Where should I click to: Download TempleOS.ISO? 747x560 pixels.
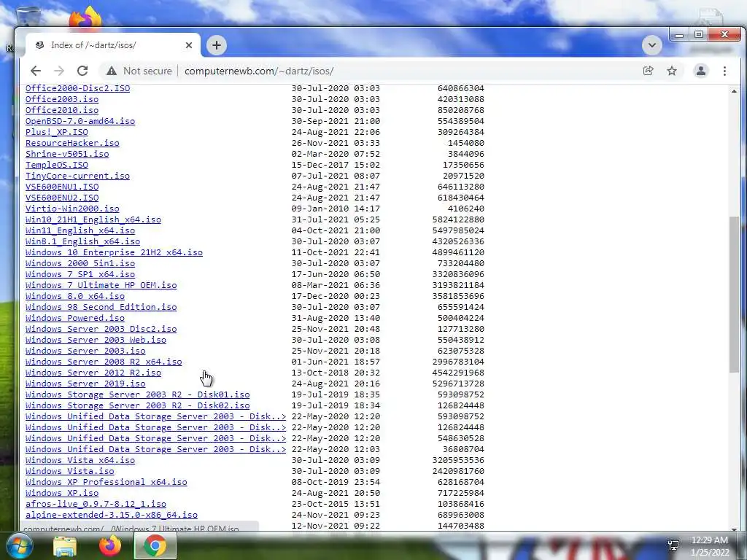[57, 165]
